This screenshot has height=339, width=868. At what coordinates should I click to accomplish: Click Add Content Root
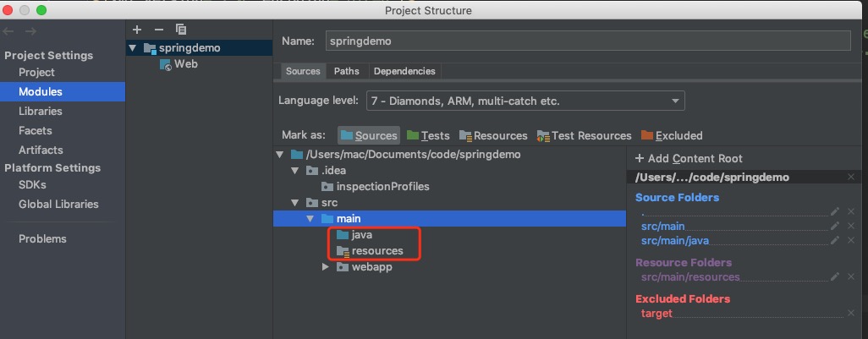[689, 158]
